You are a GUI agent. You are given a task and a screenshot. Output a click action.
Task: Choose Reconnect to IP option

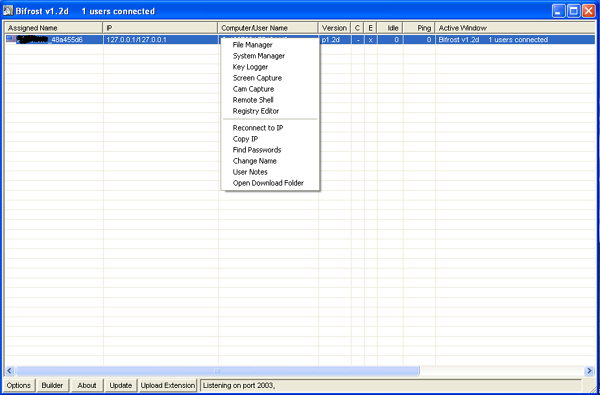click(x=270, y=128)
